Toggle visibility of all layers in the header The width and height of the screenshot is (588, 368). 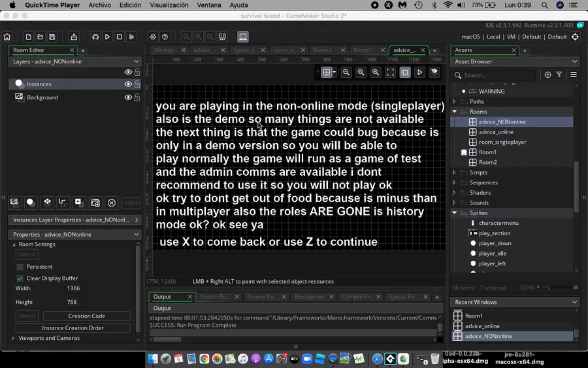[x=128, y=72]
